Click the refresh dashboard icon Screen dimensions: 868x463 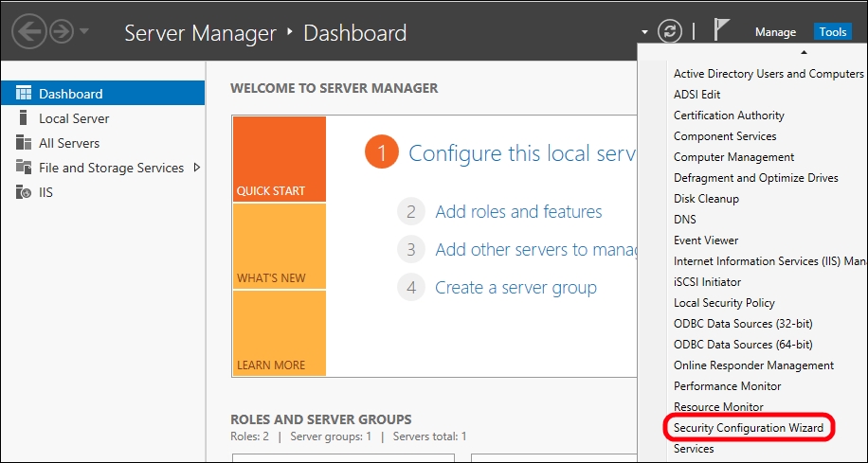[x=670, y=31]
